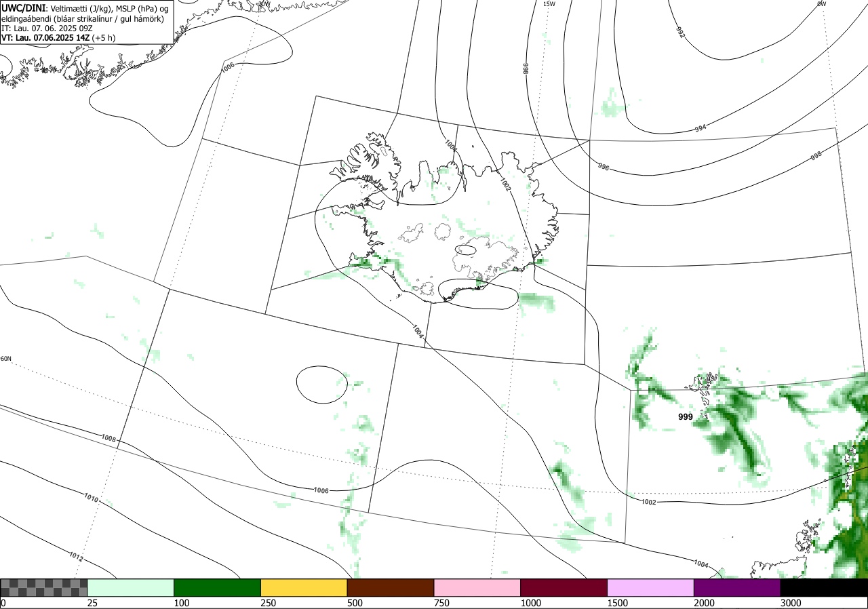This screenshot has width=868, height=609.
Task: Click the "60N" latitude label
Action: click(6, 359)
